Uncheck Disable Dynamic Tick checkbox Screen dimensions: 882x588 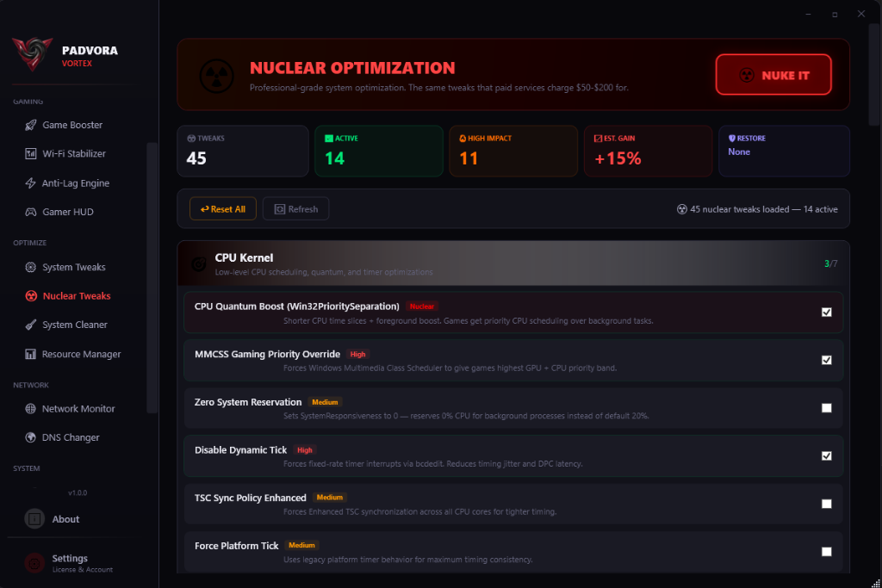click(x=826, y=456)
